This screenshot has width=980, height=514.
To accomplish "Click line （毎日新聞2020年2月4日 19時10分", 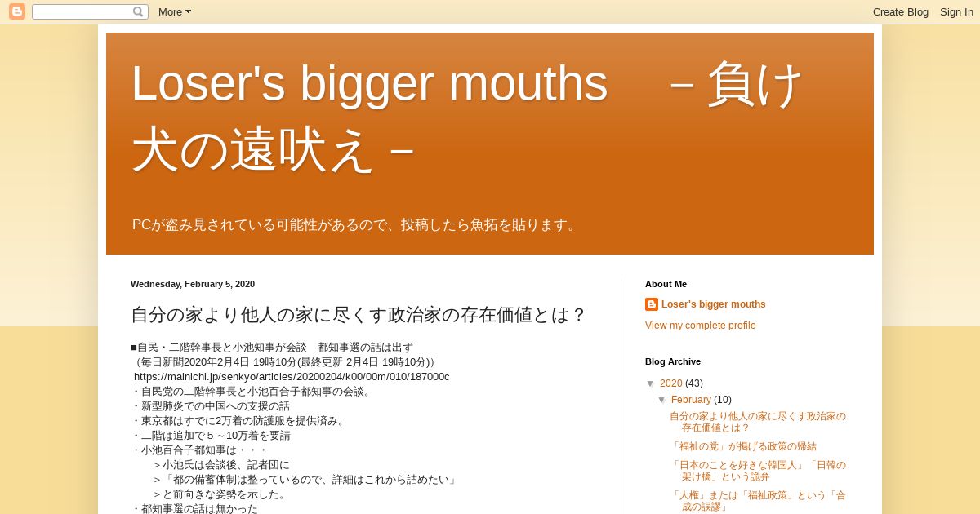I will (286, 362).
